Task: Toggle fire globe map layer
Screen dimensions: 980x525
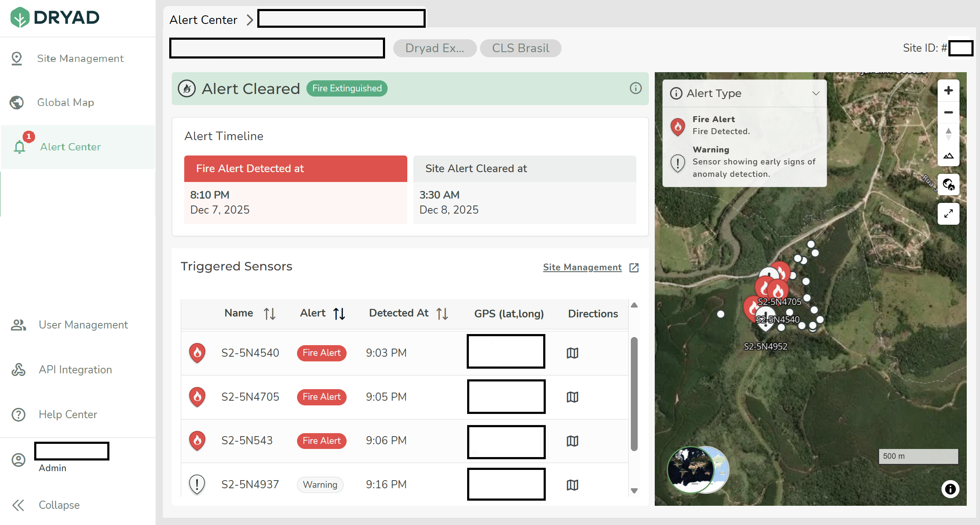Action: coord(948,185)
